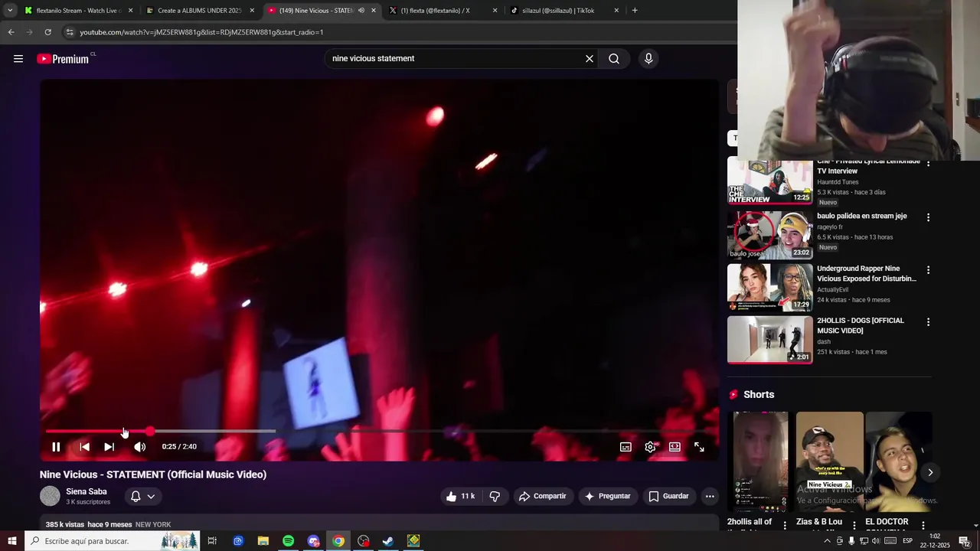
Task: Open Task View on the taskbar
Action: [x=212, y=541]
